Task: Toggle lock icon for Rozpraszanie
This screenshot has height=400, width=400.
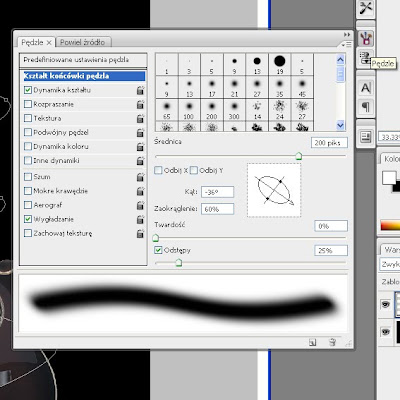Action: [140, 104]
